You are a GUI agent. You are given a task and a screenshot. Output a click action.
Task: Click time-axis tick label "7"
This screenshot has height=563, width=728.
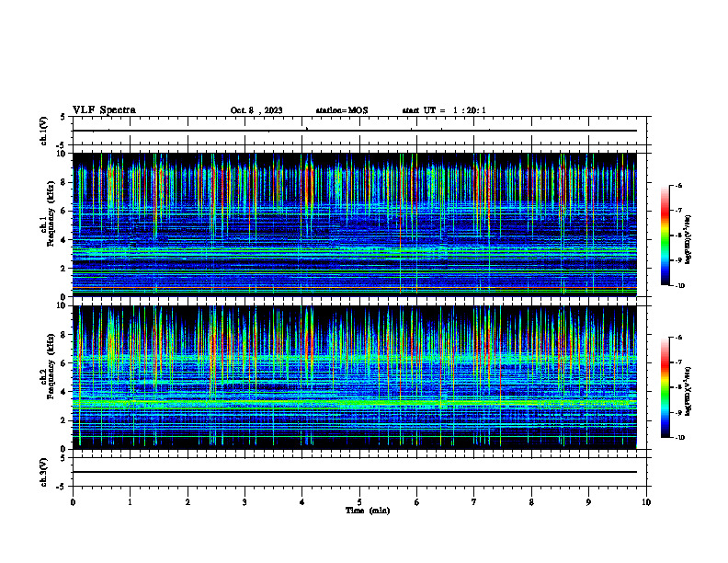coord(474,502)
